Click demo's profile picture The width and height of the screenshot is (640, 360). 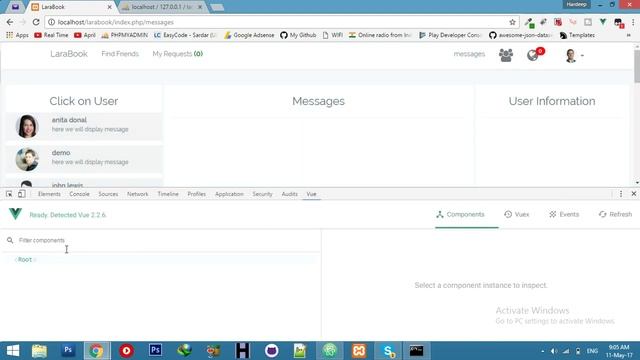coord(27,159)
